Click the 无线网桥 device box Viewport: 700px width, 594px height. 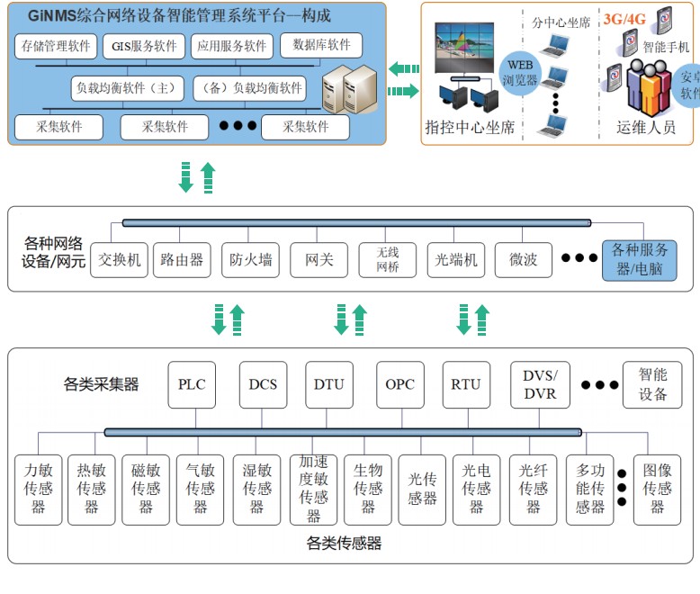[388, 260]
